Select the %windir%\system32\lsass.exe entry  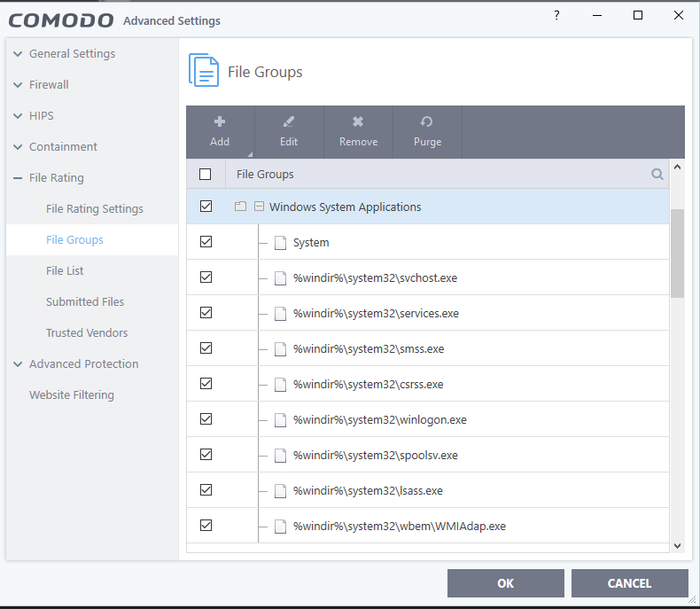pos(368,491)
